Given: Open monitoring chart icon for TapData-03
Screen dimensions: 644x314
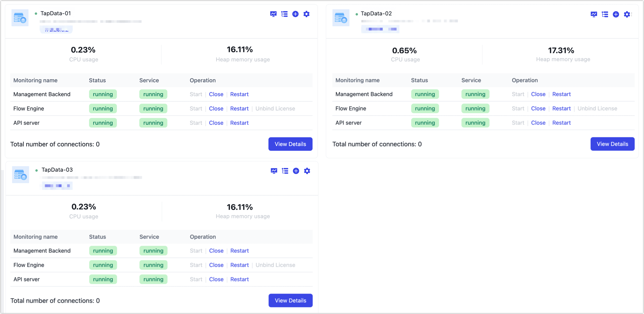Looking at the screenshot, I should (274, 171).
